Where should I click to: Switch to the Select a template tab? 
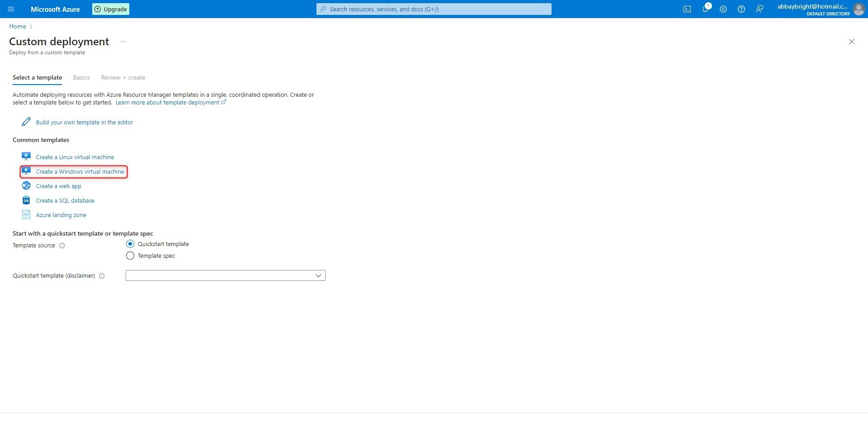coord(38,78)
